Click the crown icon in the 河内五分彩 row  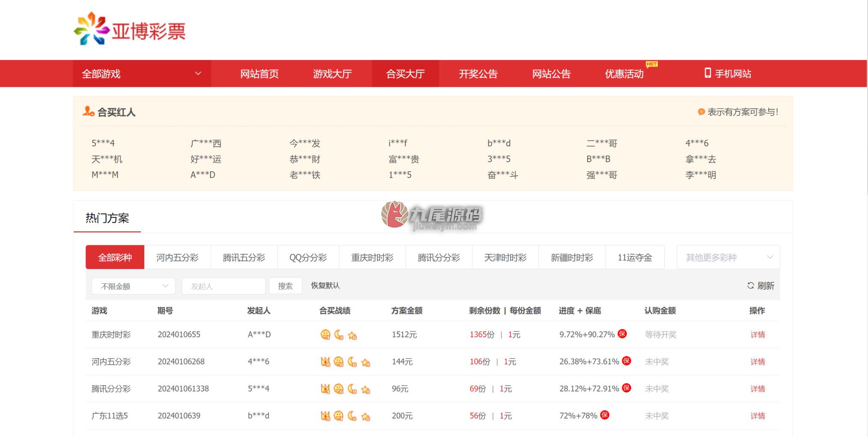325,362
